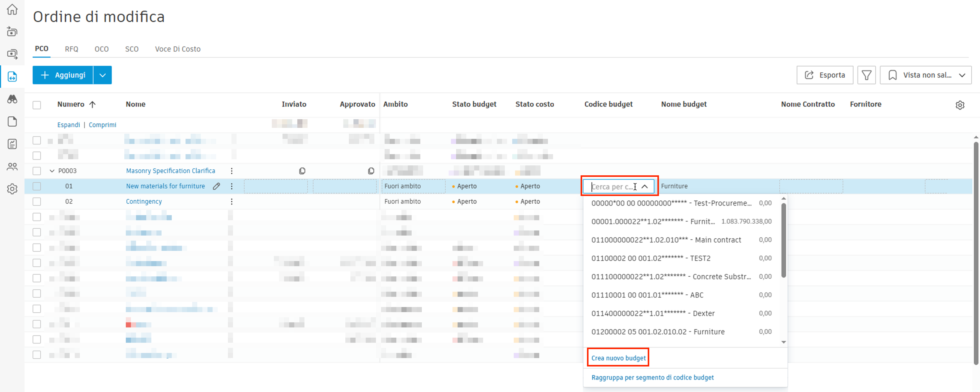Open the Home icon in sidebar
This screenshot has width=980, height=392.
tap(13, 9)
